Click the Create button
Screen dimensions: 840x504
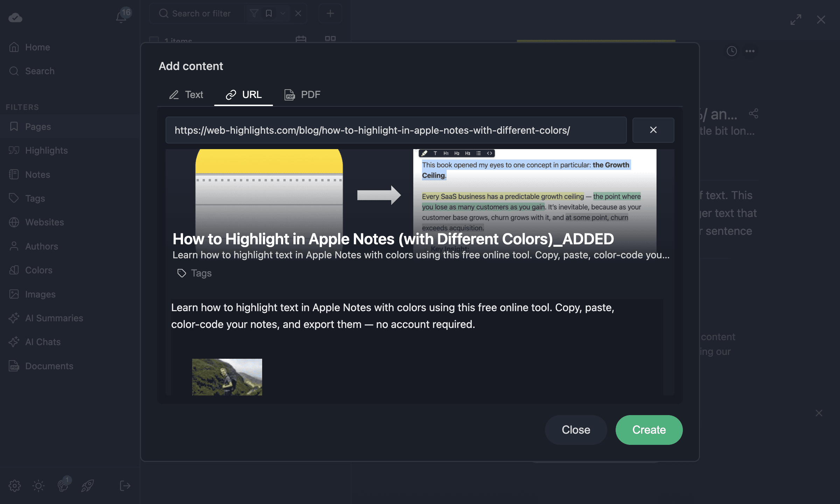pos(649,430)
